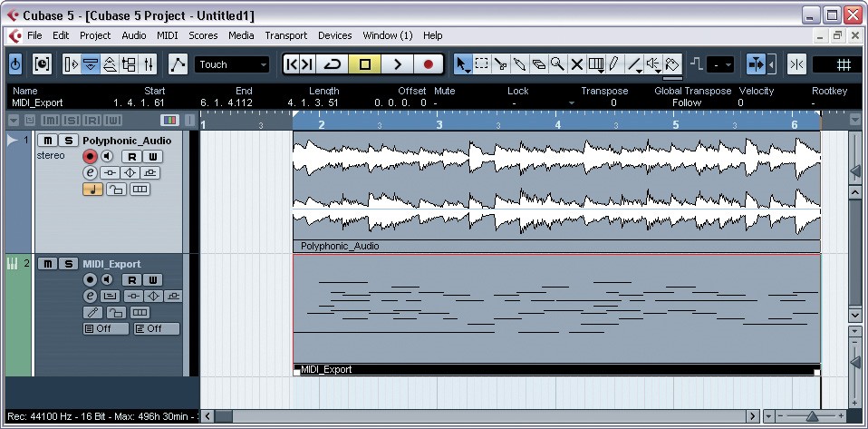Click the Stop transport button
The image size is (868, 429).
point(365,64)
